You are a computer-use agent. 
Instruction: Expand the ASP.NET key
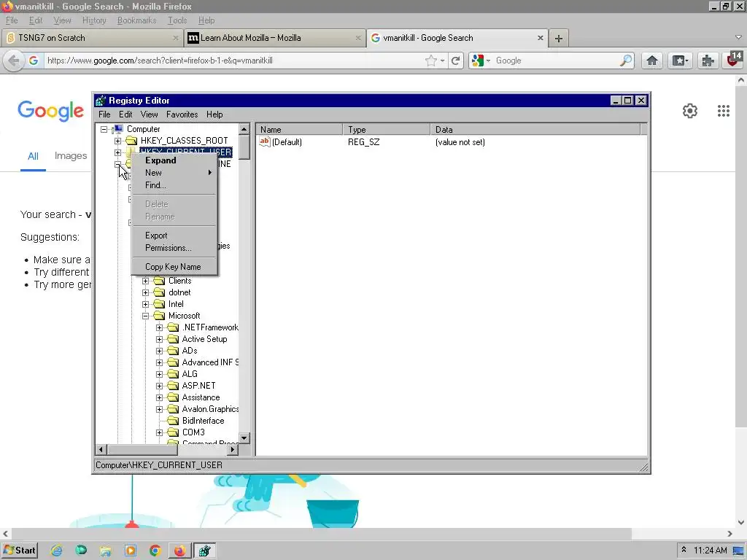click(x=160, y=386)
